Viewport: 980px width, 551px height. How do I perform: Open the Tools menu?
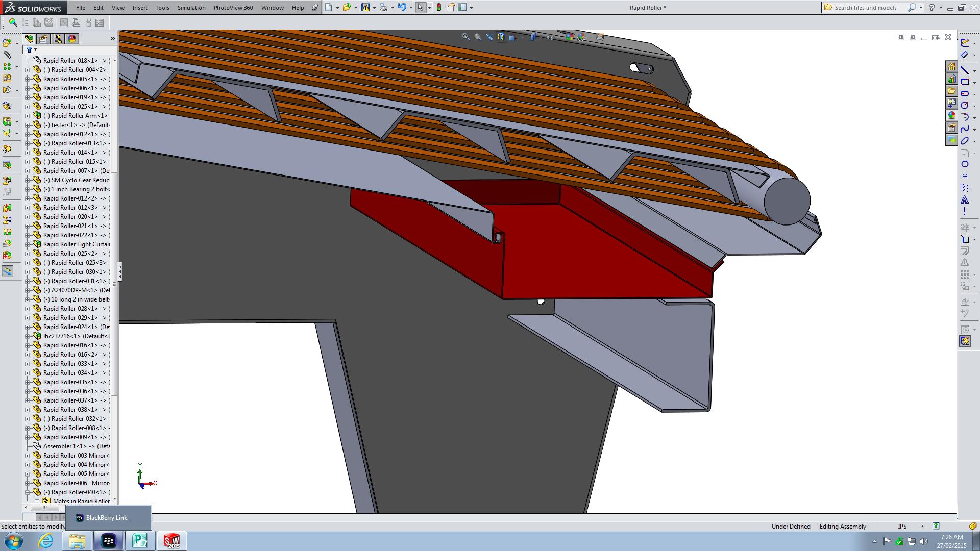(162, 8)
